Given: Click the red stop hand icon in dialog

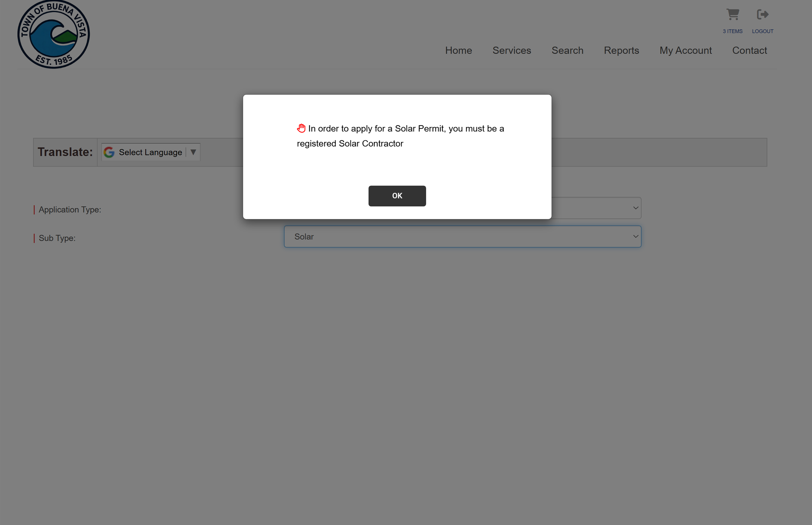Looking at the screenshot, I should pos(301,128).
